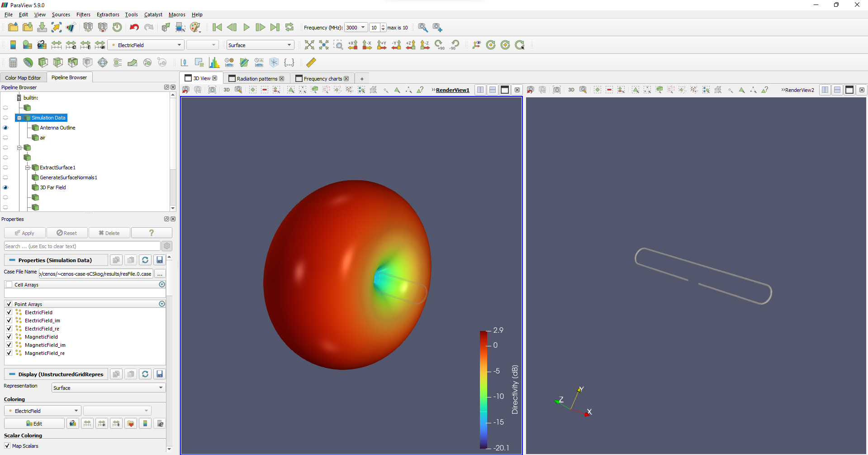Click the Delete button
The height and width of the screenshot is (455, 868).
coord(109,233)
